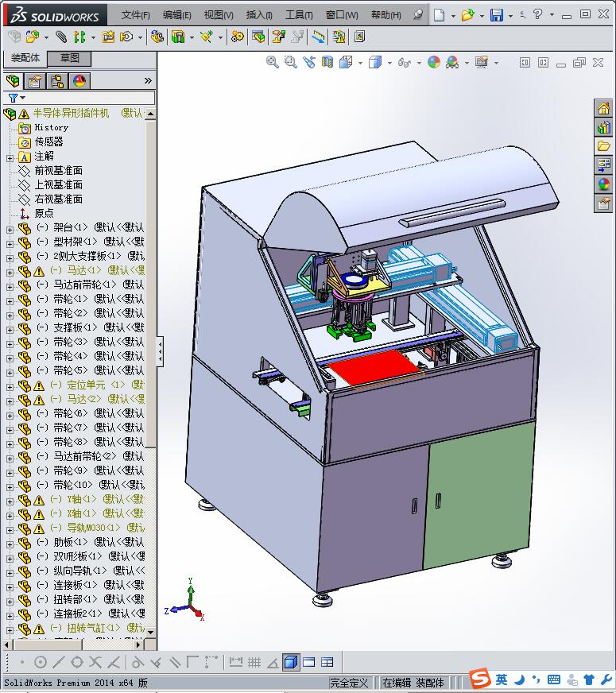Click the Help question mark button
Viewport: 616px width, 693px height.
(x=538, y=14)
